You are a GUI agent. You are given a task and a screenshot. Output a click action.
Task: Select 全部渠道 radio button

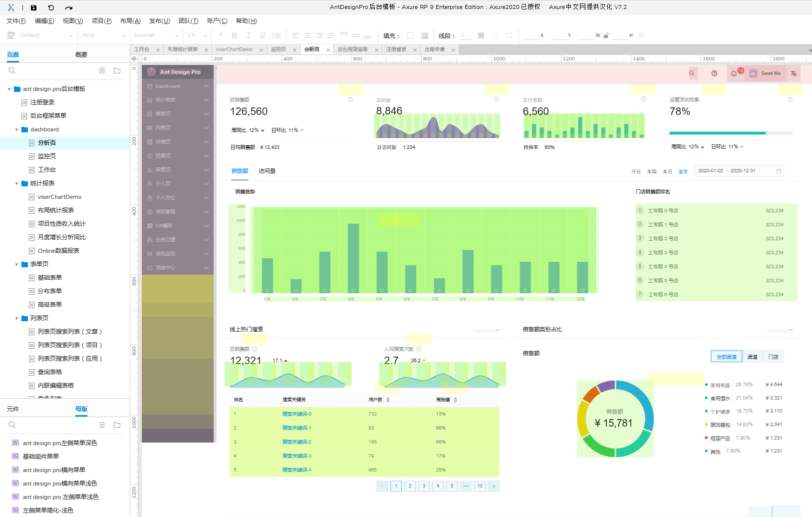click(726, 357)
